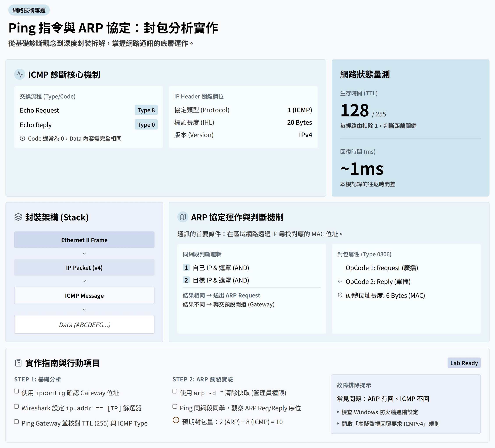The image size is (495, 448).
Task: Click the shield icon beside 硬體位址長度
Action: pos(340,295)
